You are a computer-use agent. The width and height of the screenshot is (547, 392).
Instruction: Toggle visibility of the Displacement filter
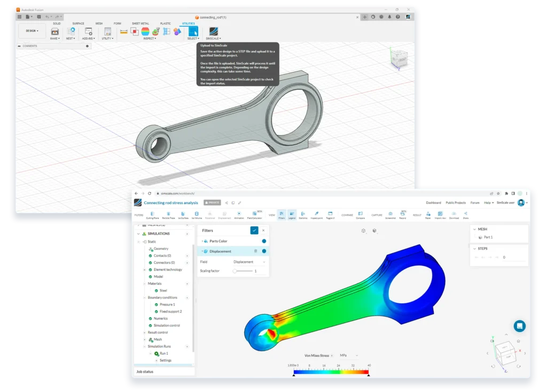click(264, 251)
